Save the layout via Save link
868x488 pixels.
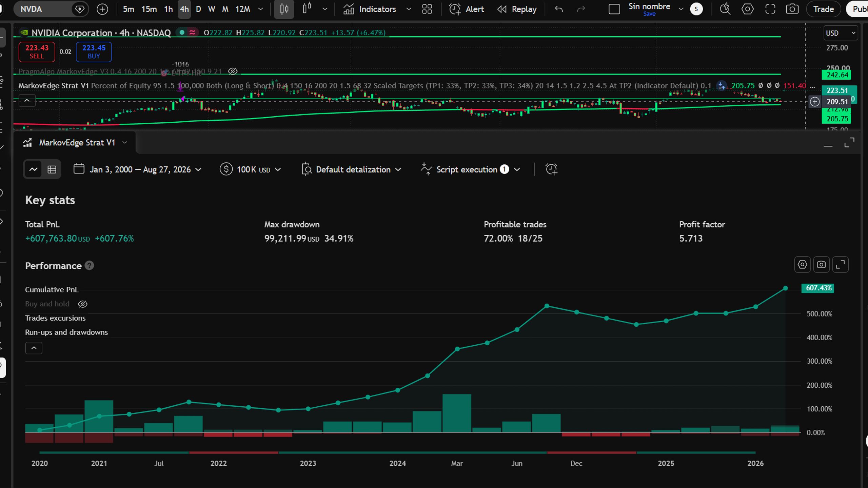[649, 14]
